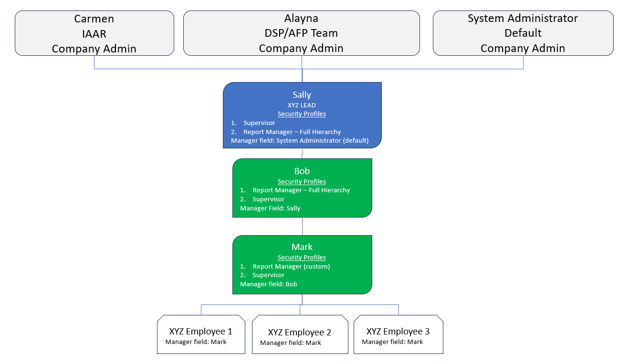Screen dimensions: 629x364
Task: Click Manager field: System Administrator (default) text
Action: tap(300, 141)
